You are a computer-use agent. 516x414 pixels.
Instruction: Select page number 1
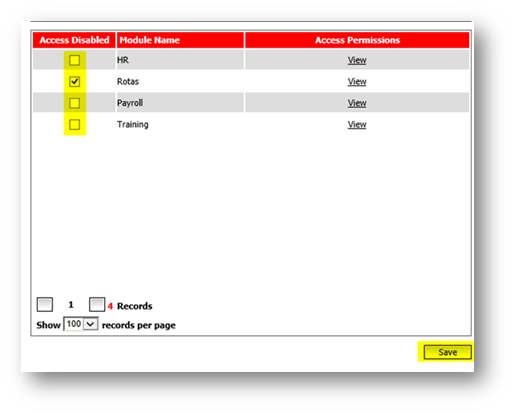pos(71,305)
